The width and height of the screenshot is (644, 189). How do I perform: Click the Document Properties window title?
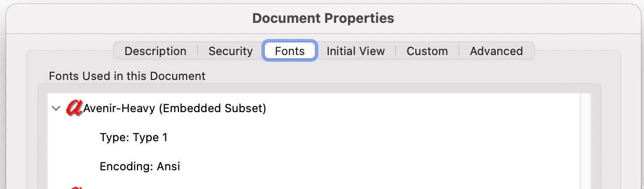tap(323, 19)
